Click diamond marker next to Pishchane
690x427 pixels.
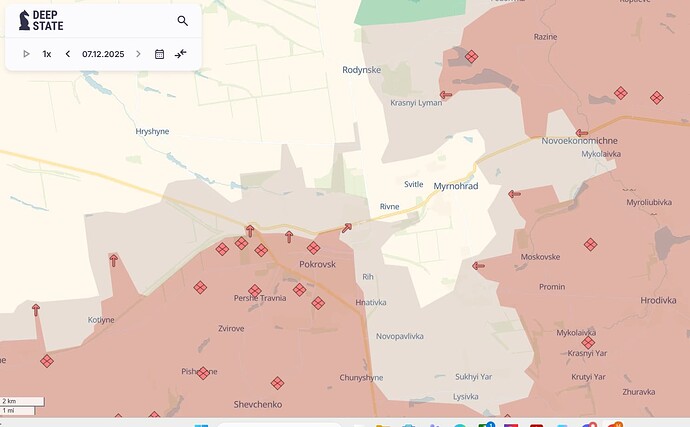(203, 373)
